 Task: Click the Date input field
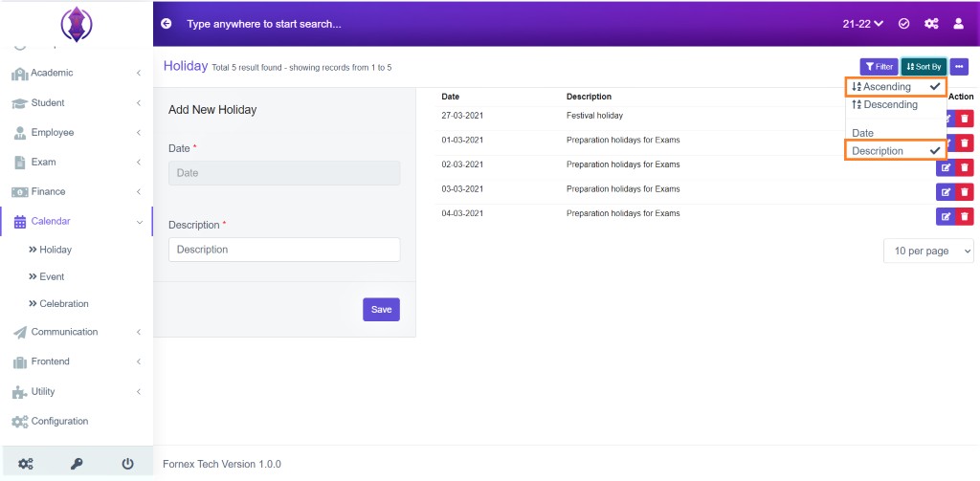(284, 173)
